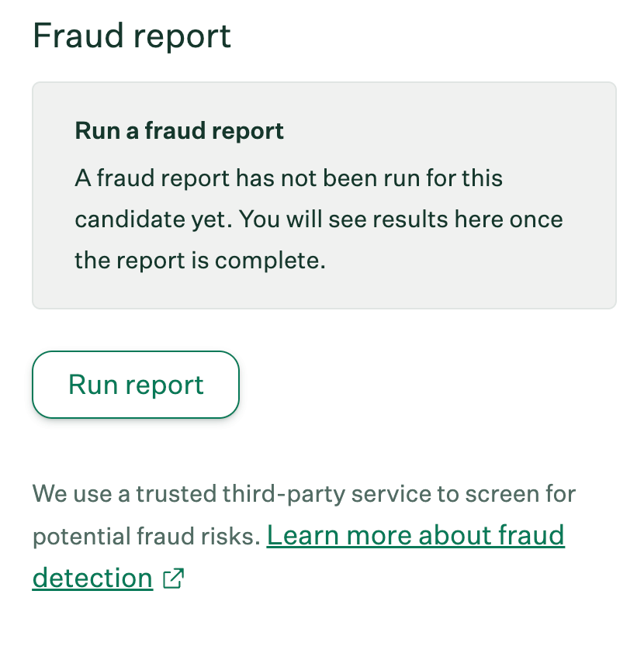Select the Fraud report page heading
Viewport: 644px width, 653px height.
[x=131, y=36]
